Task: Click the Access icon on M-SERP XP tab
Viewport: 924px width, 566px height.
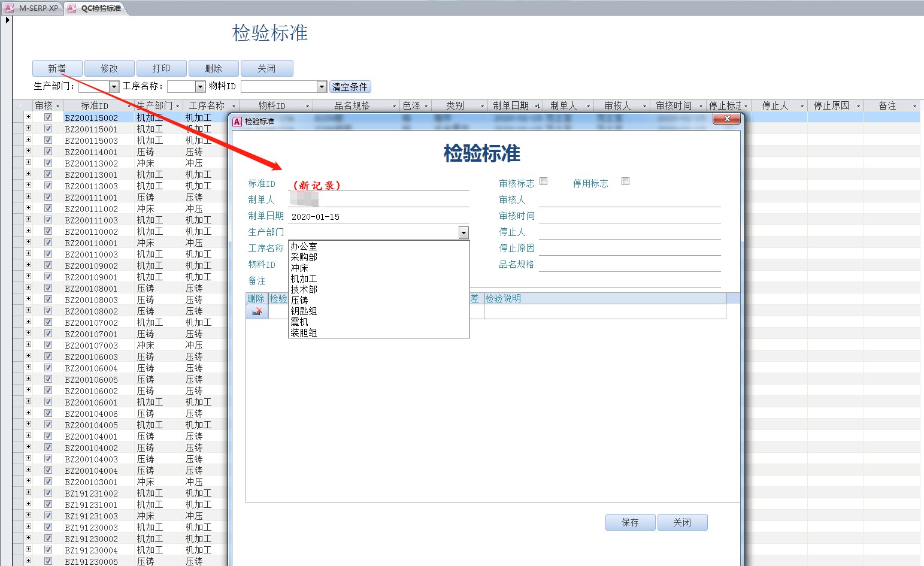Action: (10, 8)
